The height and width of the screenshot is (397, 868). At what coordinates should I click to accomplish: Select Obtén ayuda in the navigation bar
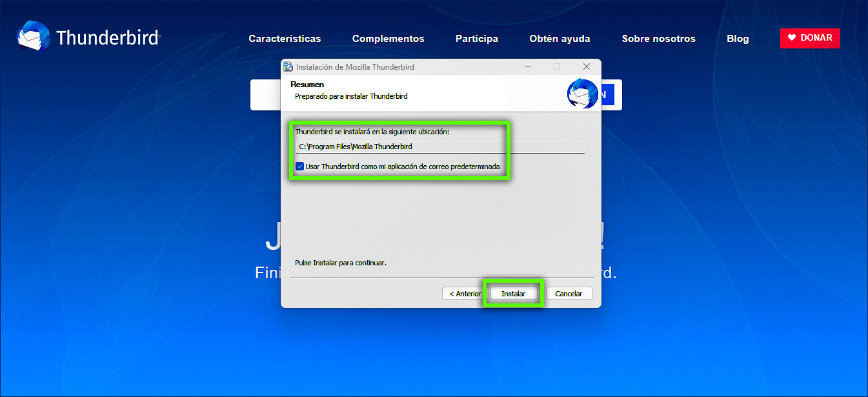[x=560, y=39]
